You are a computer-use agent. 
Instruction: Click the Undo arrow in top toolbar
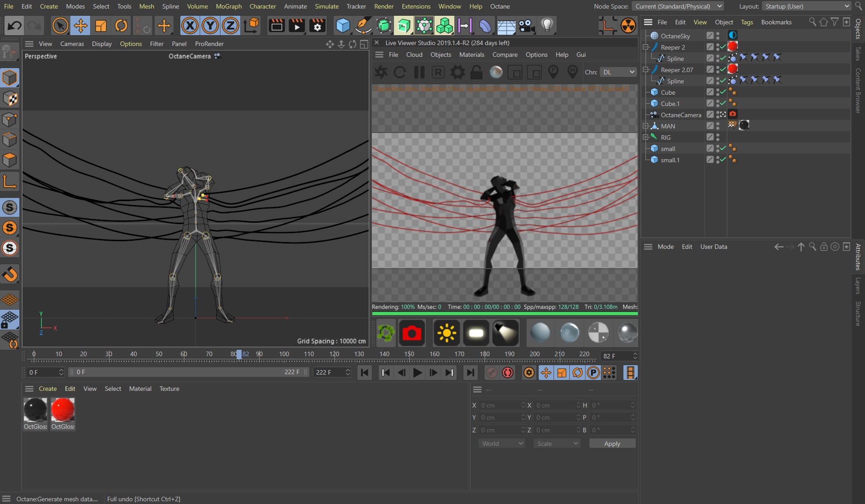pyautogui.click(x=14, y=26)
